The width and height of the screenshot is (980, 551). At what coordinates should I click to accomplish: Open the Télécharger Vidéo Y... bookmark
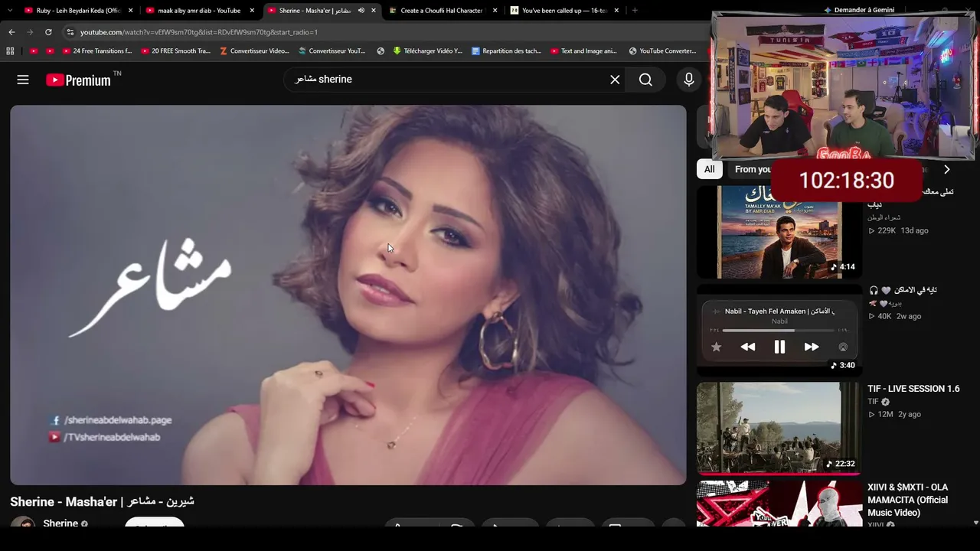pyautogui.click(x=428, y=51)
